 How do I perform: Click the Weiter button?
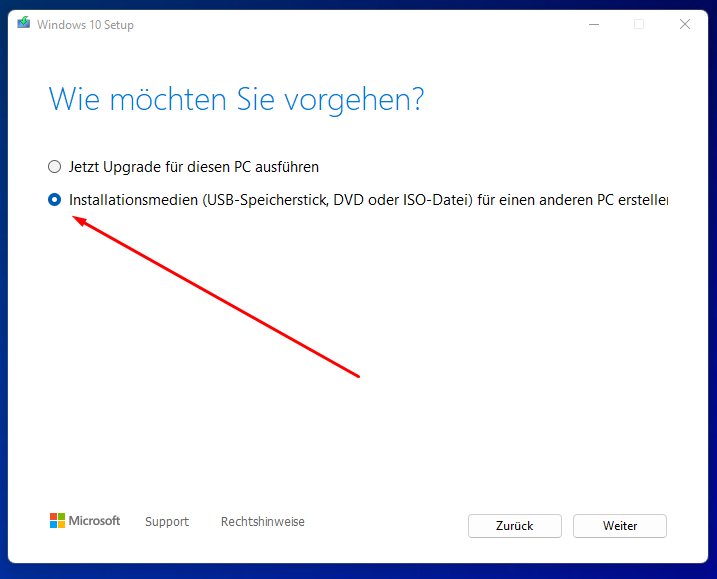tap(620, 526)
